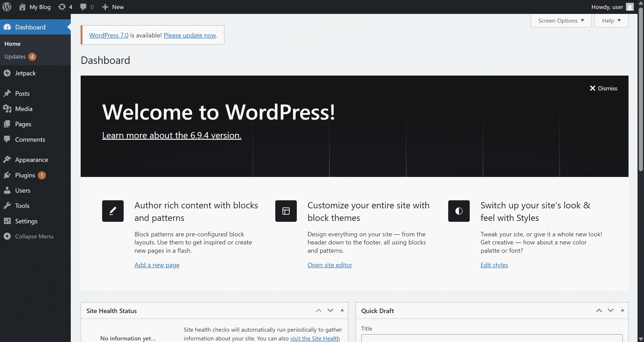The image size is (644, 342).
Task: Click the Jetpack lightning icon
Action: coord(7,73)
